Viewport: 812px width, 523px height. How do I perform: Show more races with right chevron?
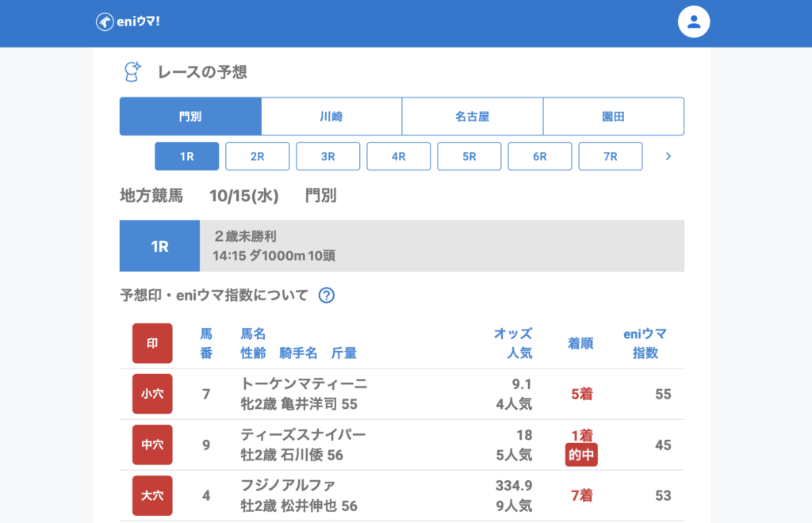668,157
